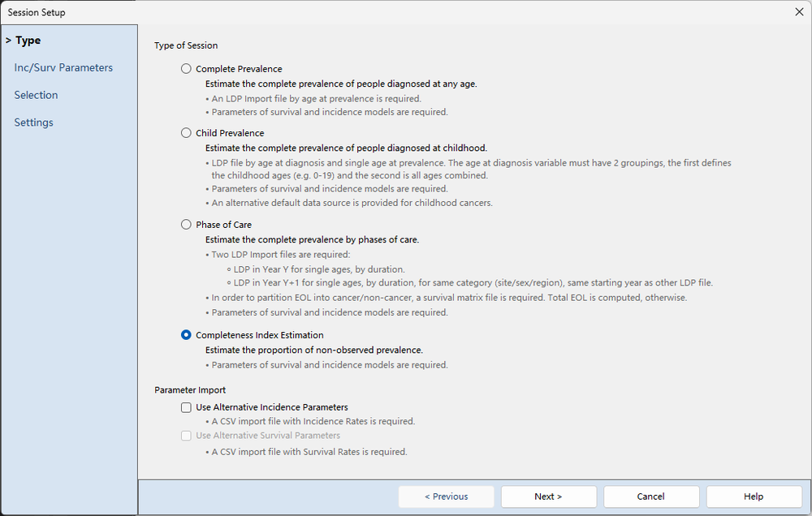The width and height of the screenshot is (812, 516).
Task: Click the Parameter Import section label
Action: point(190,390)
